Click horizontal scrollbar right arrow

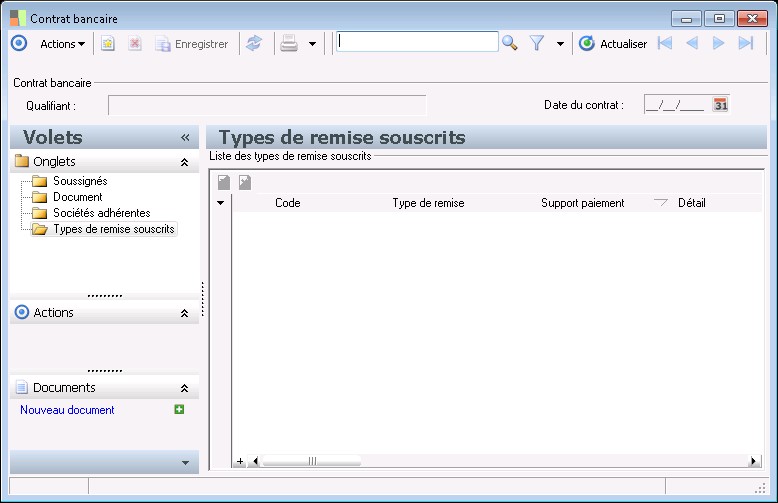point(754,461)
